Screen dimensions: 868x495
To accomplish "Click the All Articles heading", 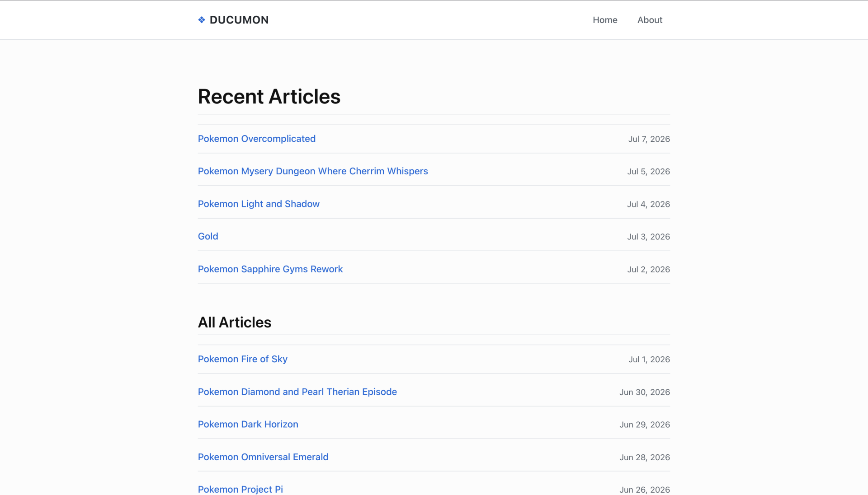I will coord(235,322).
